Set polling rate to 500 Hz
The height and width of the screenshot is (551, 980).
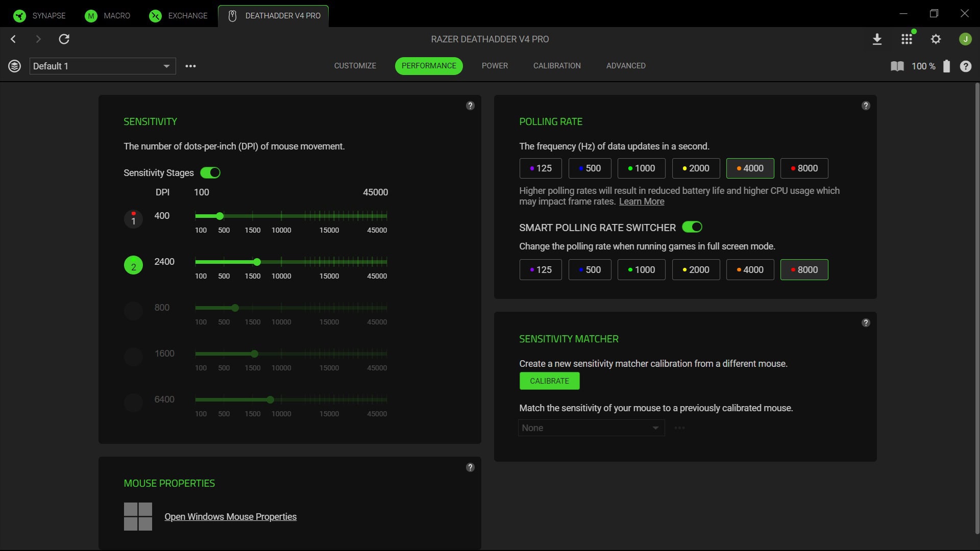[590, 168]
